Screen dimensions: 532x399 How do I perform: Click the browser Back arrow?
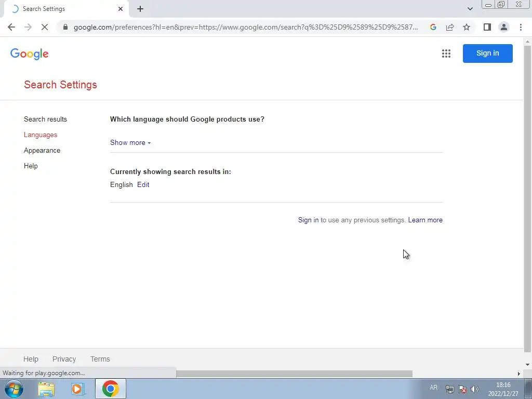[x=11, y=27]
